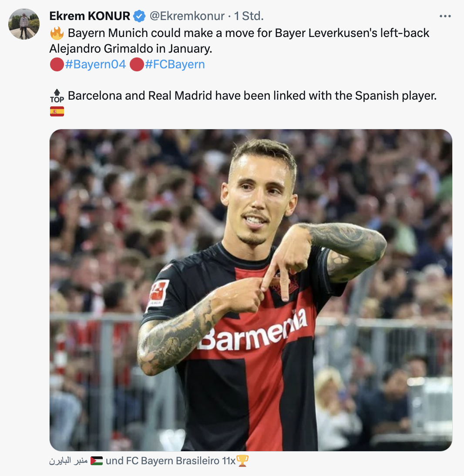Click the Spanish flag emoji

tap(57, 111)
